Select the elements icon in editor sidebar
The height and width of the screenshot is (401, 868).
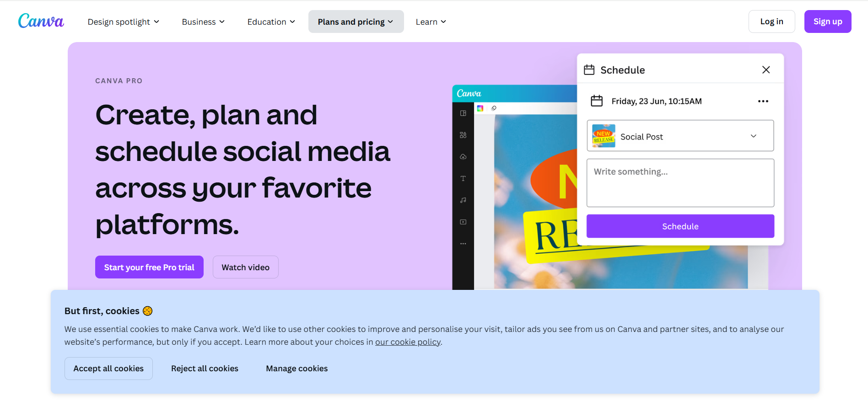click(463, 135)
